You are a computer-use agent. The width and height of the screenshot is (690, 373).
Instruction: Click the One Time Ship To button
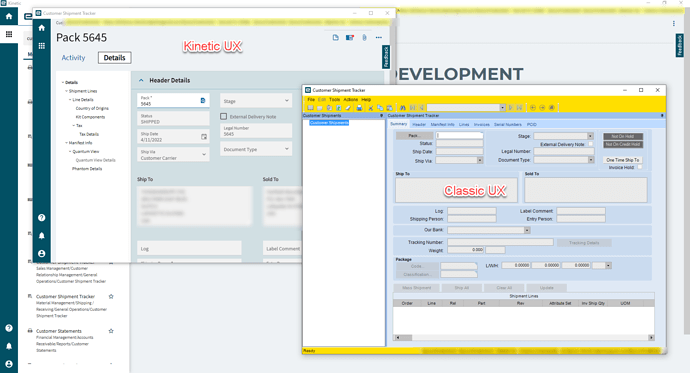tap(622, 160)
